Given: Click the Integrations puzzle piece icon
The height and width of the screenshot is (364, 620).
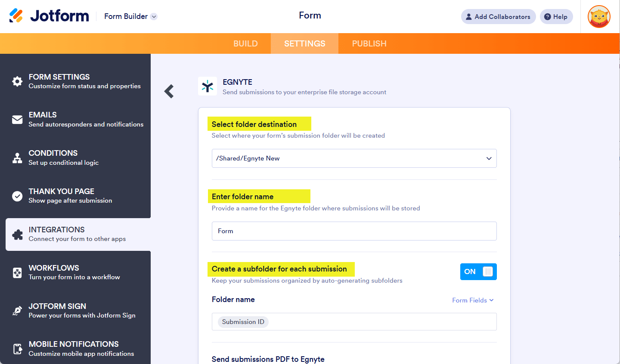Looking at the screenshot, I should pyautogui.click(x=17, y=234).
